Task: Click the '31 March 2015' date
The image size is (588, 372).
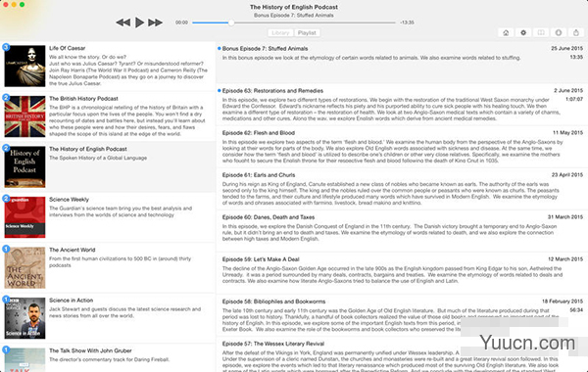Action: click(565, 217)
